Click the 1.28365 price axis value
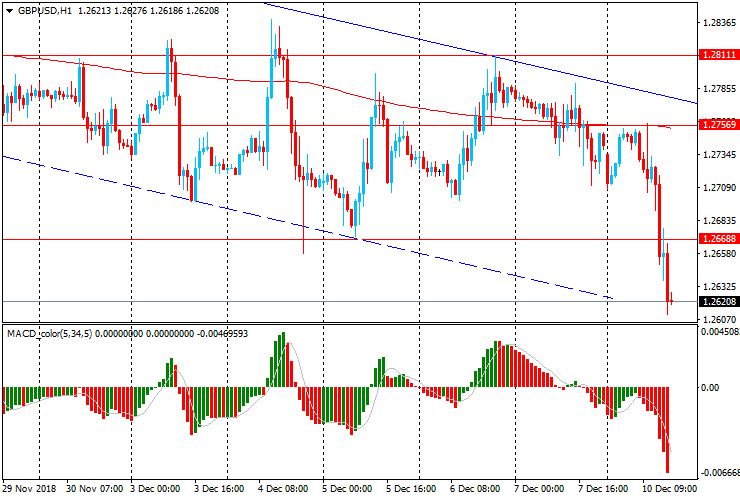 click(x=719, y=22)
